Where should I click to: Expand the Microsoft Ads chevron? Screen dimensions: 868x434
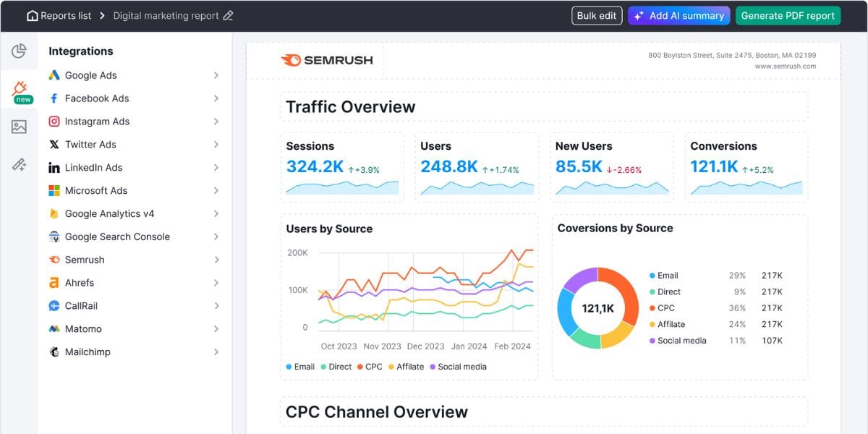pyautogui.click(x=216, y=191)
